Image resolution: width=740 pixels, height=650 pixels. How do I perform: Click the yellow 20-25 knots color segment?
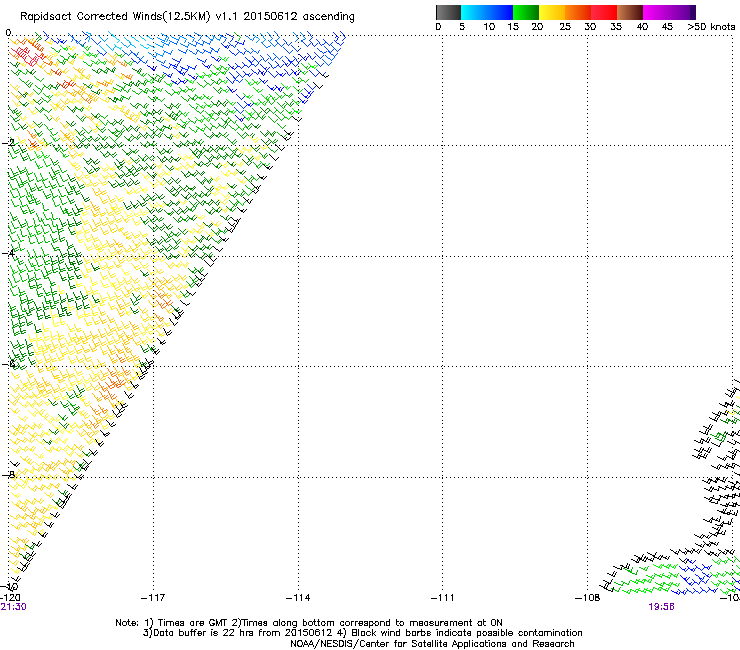point(552,12)
